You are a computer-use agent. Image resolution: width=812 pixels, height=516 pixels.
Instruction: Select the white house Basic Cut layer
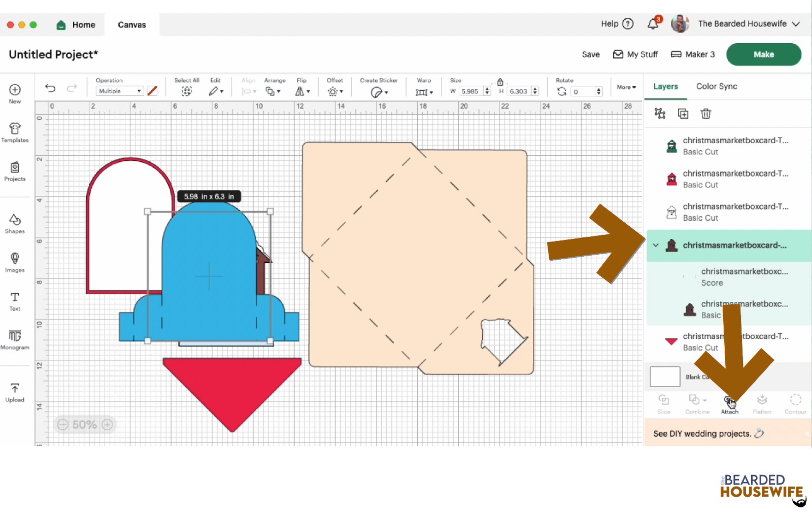click(x=728, y=212)
